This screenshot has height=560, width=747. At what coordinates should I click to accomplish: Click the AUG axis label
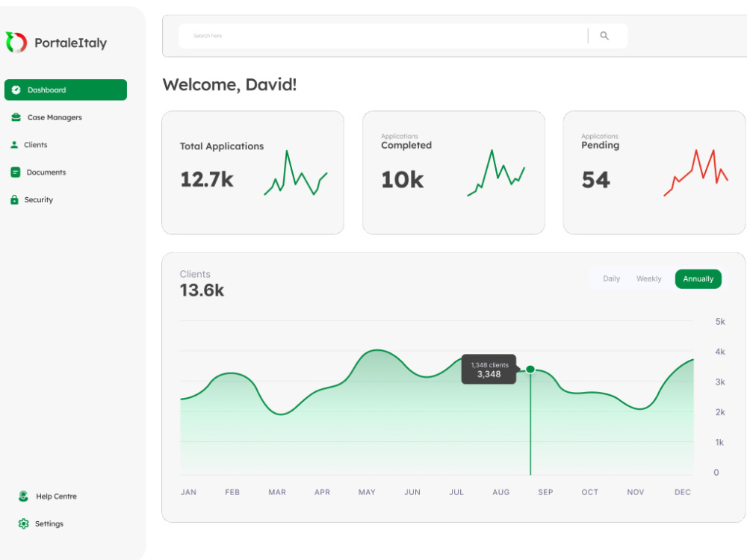501,492
